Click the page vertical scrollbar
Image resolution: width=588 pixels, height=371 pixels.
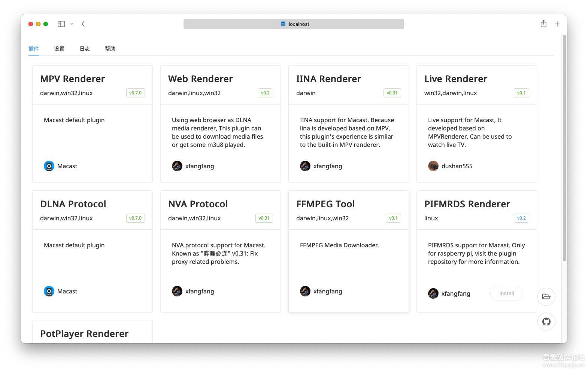pyautogui.click(x=564, y=148)
